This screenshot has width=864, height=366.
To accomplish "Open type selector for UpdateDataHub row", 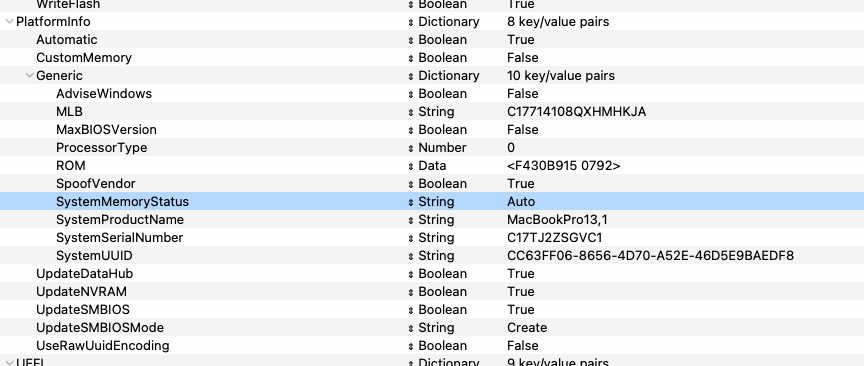I will tap(411, 274).
